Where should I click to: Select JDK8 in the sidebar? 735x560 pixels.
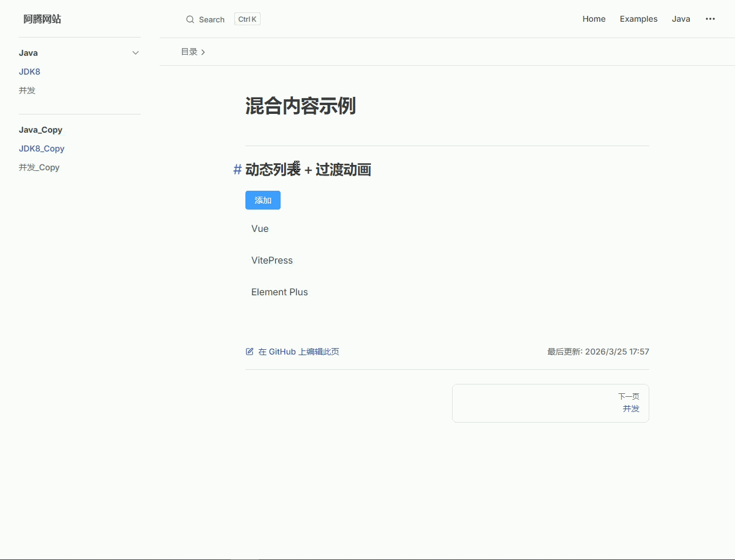tap(29, 72)
